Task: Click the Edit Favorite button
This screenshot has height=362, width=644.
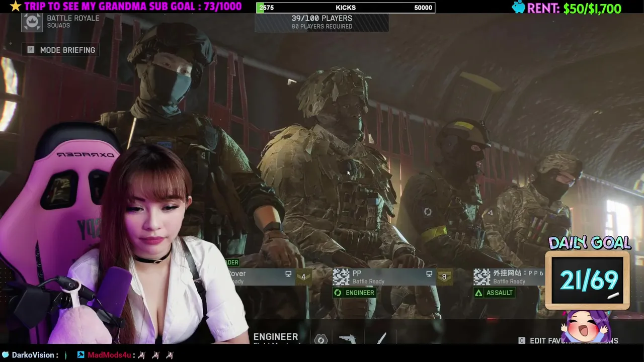Action: tap(568, 340)
